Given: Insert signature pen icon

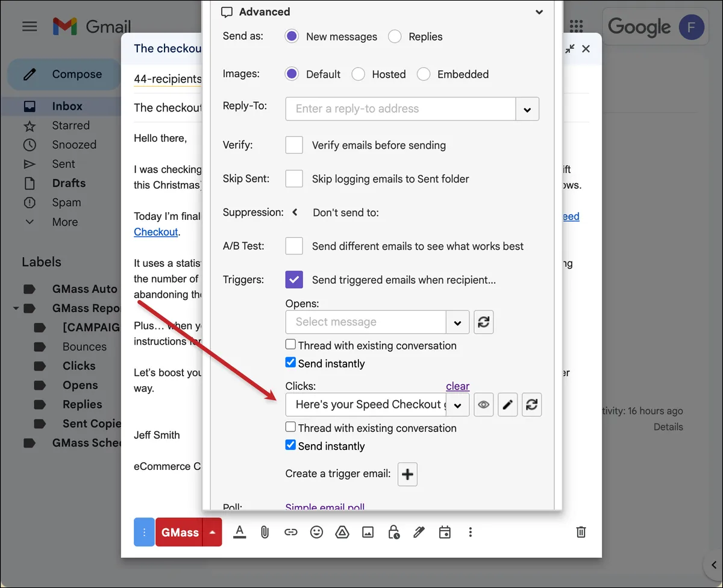Looking at the screenshot, I should 419,532.
